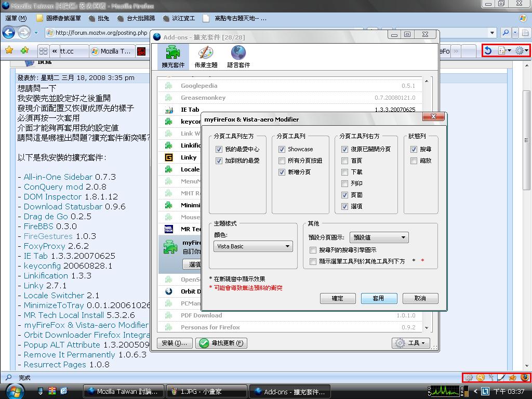Image resolution: width=532 pixels, height=399 pixels.
Task: Click the browser Forward arrow
Action: click(x=24, y=33)
